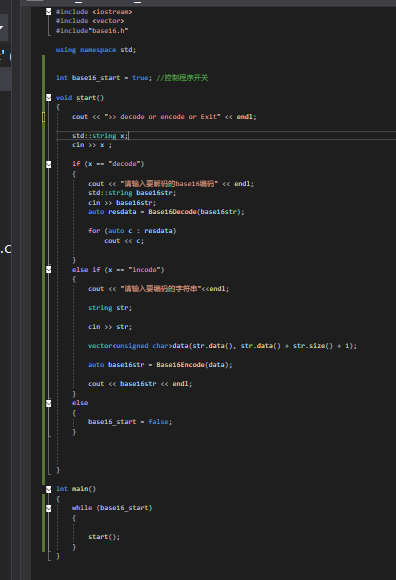The height and width of the screenshot is (580, 396).
Task: Collapse the int main() function
Action: pos(49,489)
